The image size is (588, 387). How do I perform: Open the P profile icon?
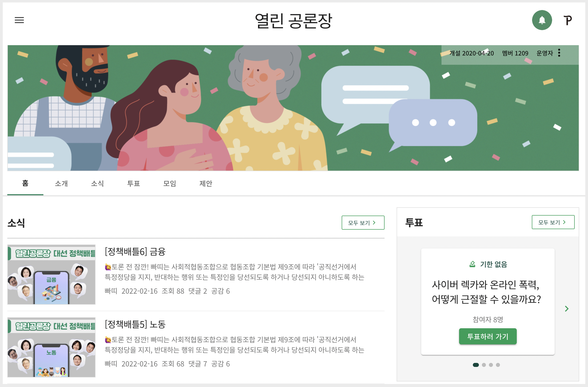pyautogui.click(x=568, y=20)
